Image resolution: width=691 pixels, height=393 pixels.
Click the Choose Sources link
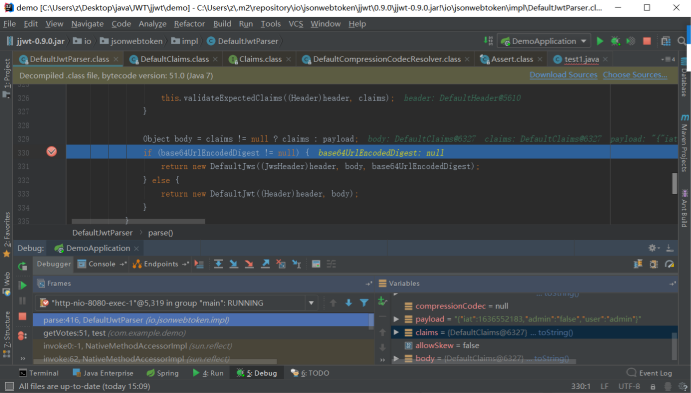click(x=635, y=75)
